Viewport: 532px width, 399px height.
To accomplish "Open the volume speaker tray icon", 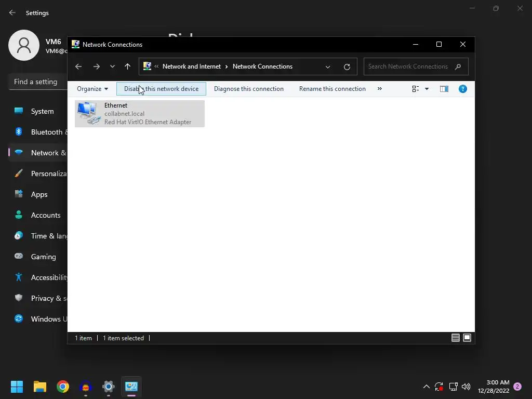I will pyautogui.click(x=466, y=387).
